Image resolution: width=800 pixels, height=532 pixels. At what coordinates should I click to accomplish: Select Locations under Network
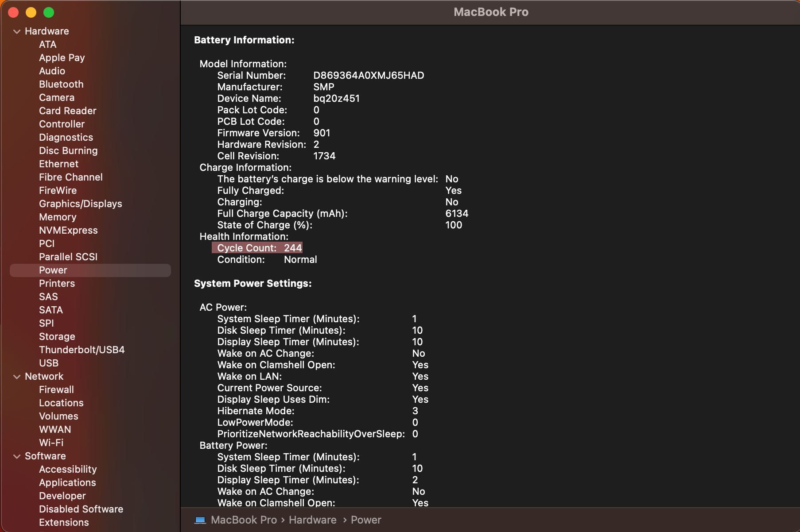[x=61, y=403]
